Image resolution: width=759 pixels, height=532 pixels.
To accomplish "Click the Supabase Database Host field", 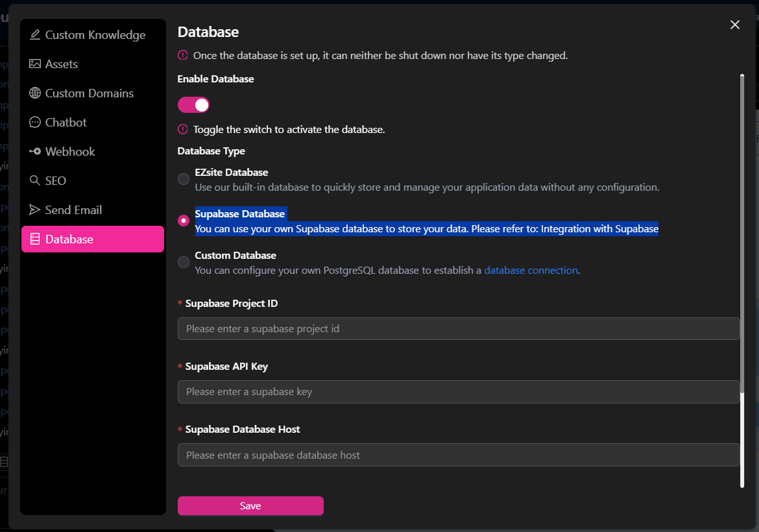I will pos(459,455).
